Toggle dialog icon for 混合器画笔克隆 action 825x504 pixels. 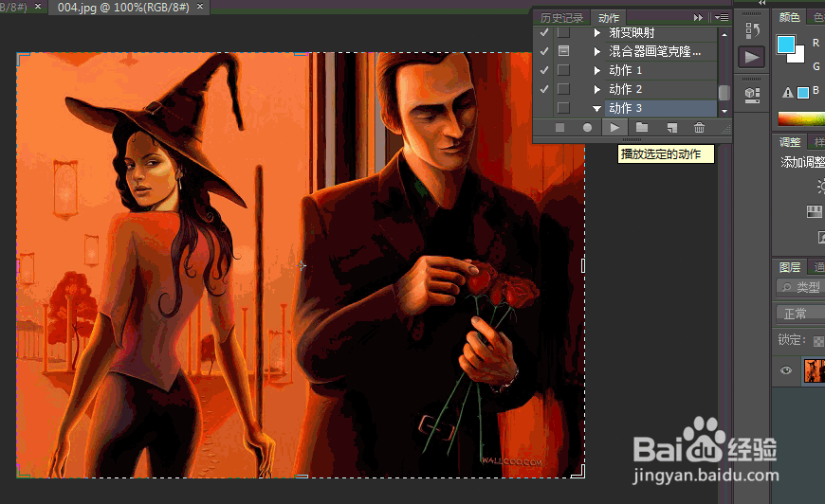(x=563, y=51)
